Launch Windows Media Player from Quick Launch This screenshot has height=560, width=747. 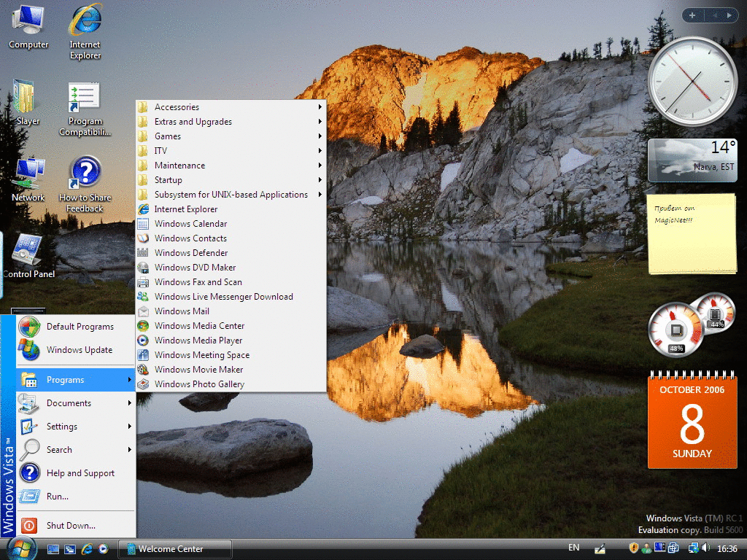tap(103, 549)
